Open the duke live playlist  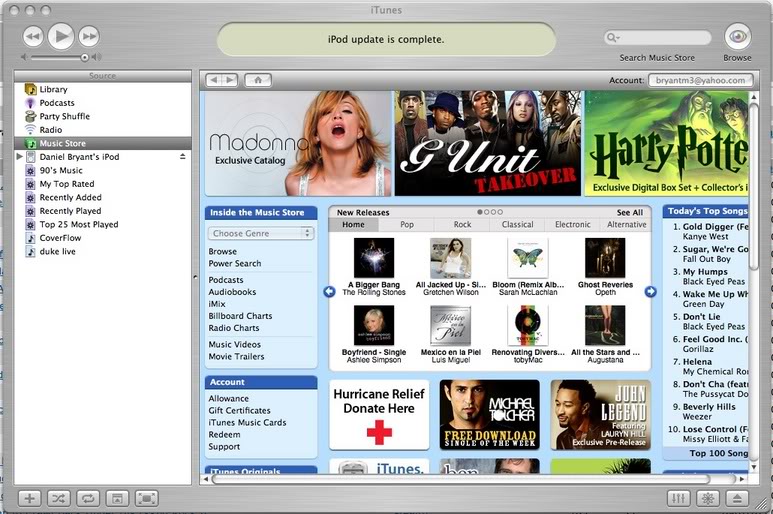pyautogui.click(x=103, y=251)
